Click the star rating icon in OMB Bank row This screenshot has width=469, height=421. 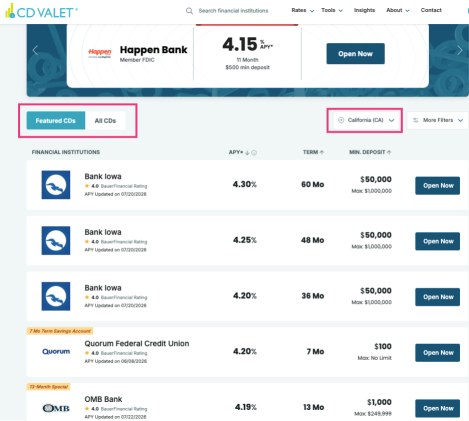click(x=87, y=408)
